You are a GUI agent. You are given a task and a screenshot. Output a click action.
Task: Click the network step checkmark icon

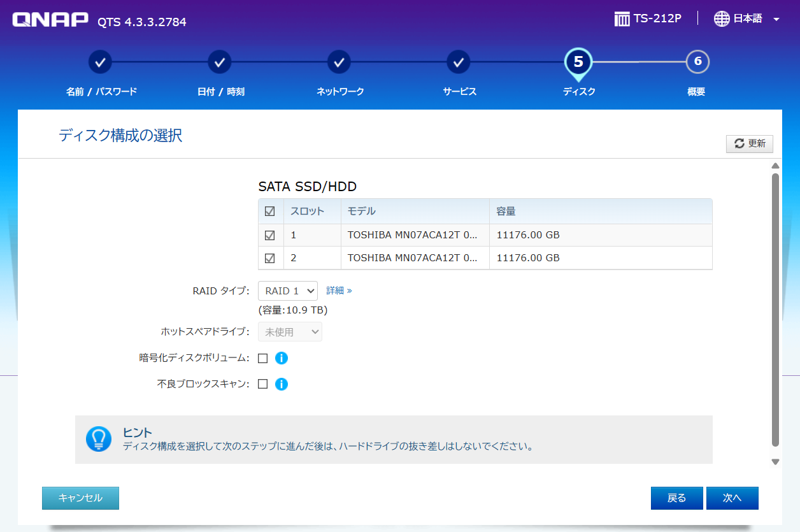click(339, 62)
